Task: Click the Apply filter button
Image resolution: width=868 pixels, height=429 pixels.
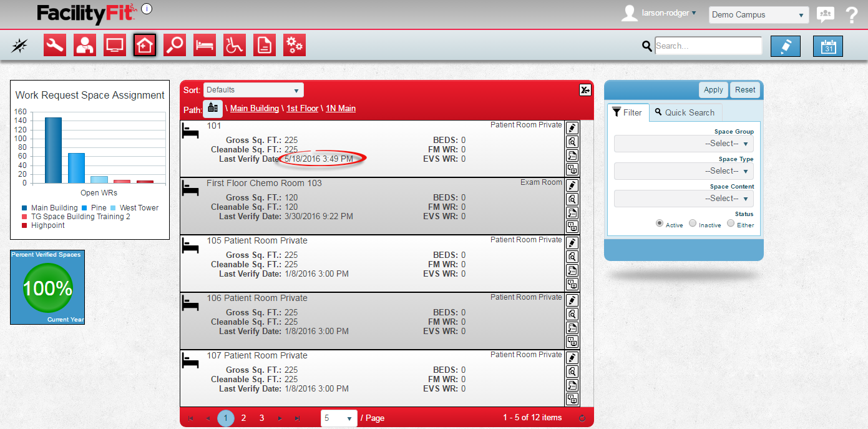Action: [713, 90]
